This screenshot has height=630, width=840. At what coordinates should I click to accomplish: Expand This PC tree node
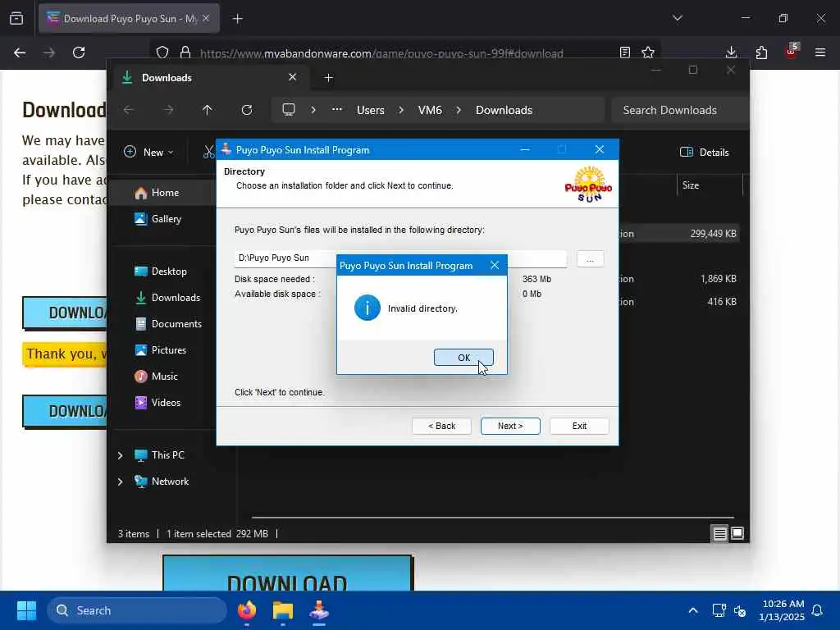click(x=121, y=455)
